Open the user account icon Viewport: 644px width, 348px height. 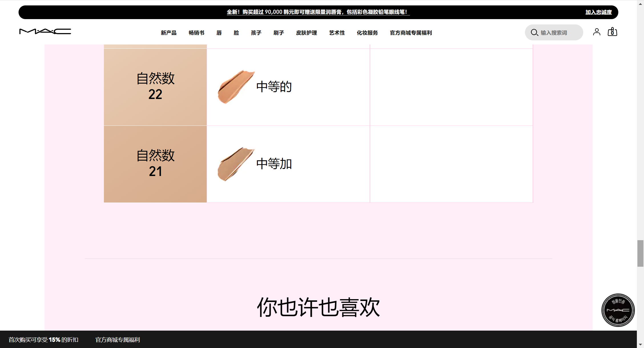click(597, 32)
